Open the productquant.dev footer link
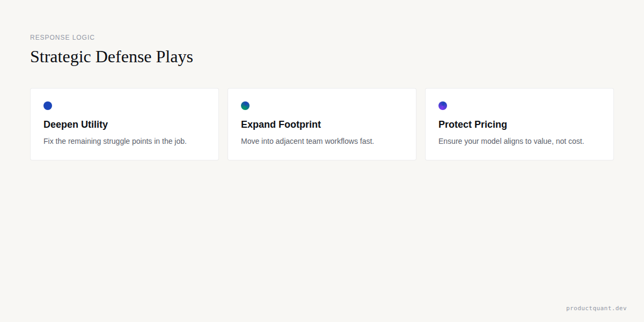The image size is (644, 322). tap(596, 308)
